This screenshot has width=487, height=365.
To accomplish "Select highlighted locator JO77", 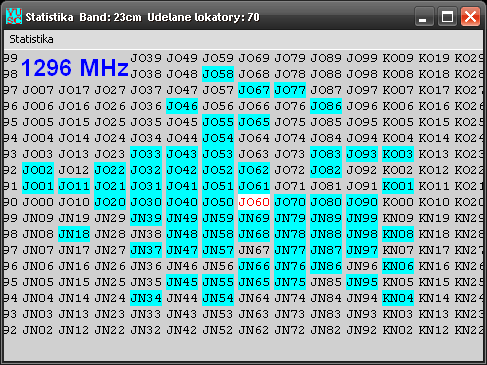I will pyautogui.click(x=290, y=90).
